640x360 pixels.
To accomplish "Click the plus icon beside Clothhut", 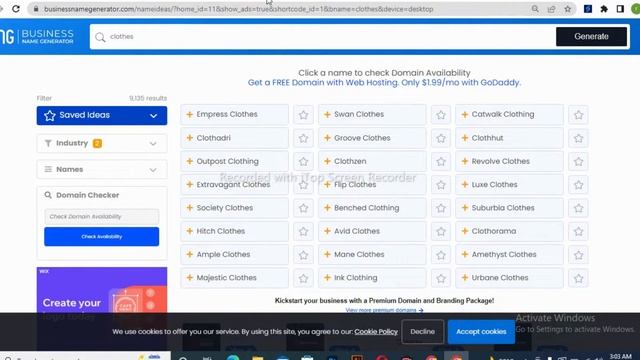I will 464,138.
